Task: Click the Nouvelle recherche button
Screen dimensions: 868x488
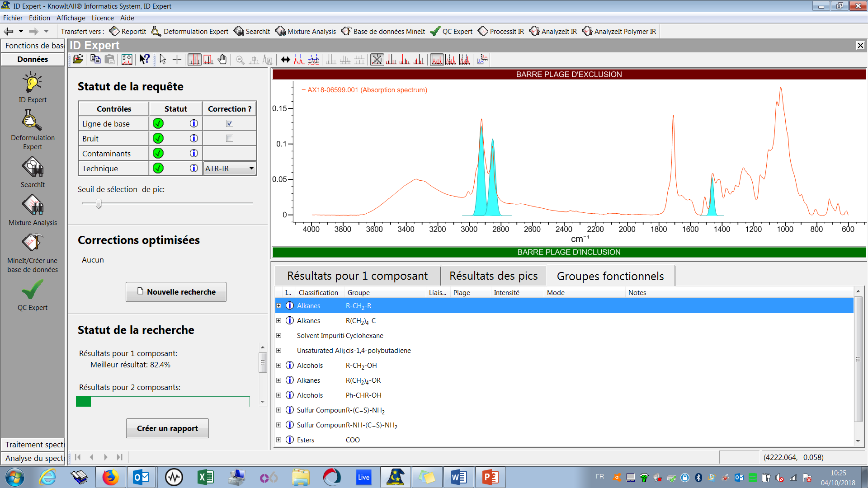Action: (x=176, y=292)
